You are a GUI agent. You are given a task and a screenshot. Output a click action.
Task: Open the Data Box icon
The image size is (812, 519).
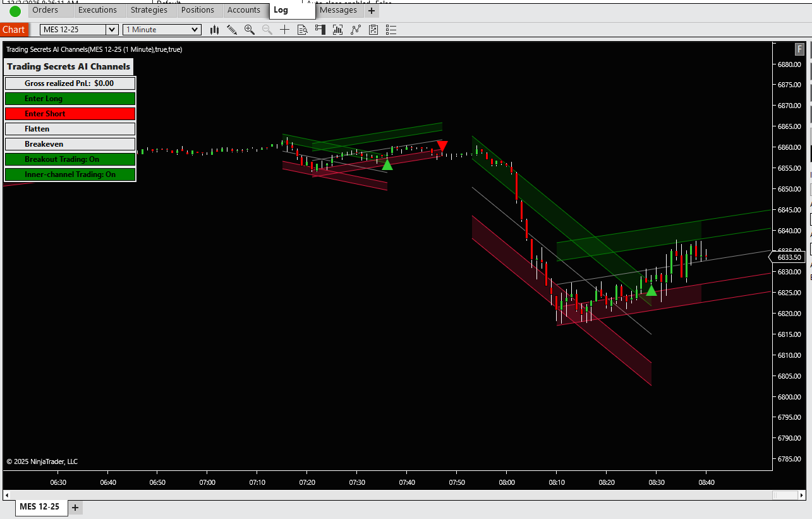click(303, 30)
